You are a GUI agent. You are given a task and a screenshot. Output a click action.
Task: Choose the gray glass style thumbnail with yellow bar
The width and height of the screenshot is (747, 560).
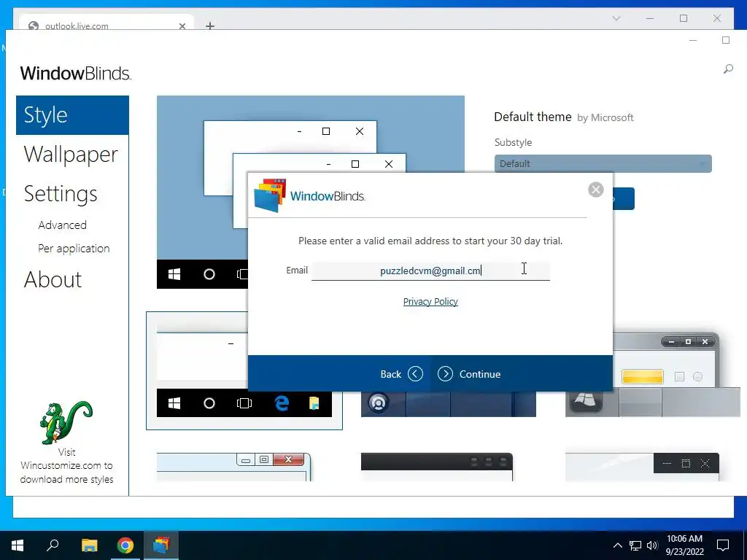click(x=653, y=376)
